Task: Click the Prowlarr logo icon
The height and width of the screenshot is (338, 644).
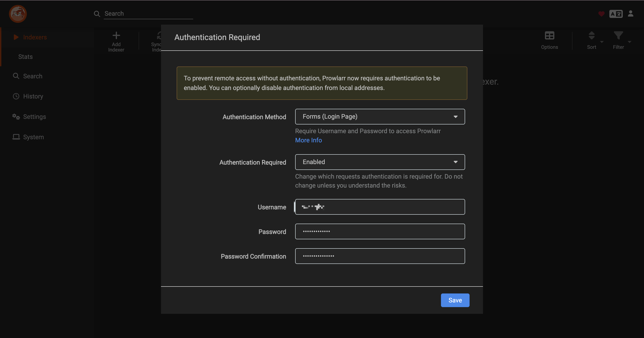Action: pyautogui.click(x=18, y=14)
